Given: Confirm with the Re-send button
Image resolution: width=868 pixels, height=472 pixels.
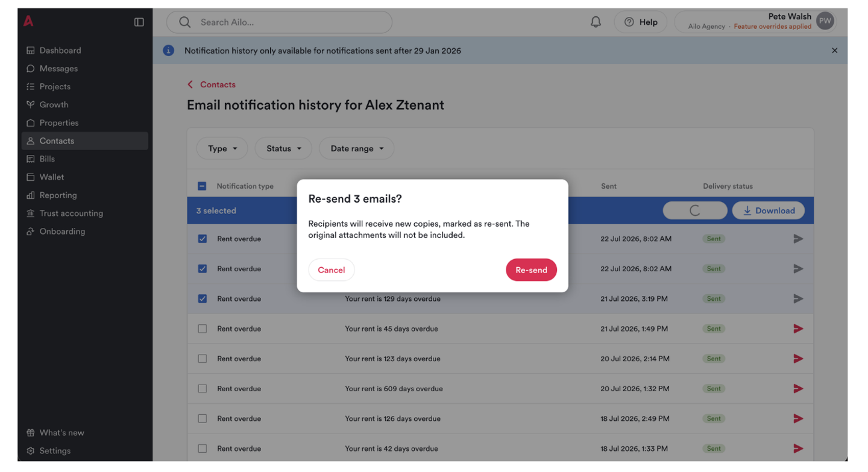Looking at the screenshot, I should [x=531, y=270].
